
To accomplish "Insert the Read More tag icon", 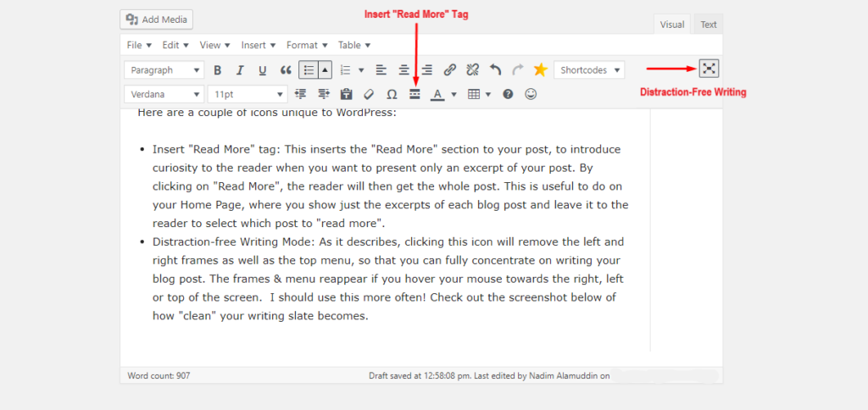I will pos(415,94).
